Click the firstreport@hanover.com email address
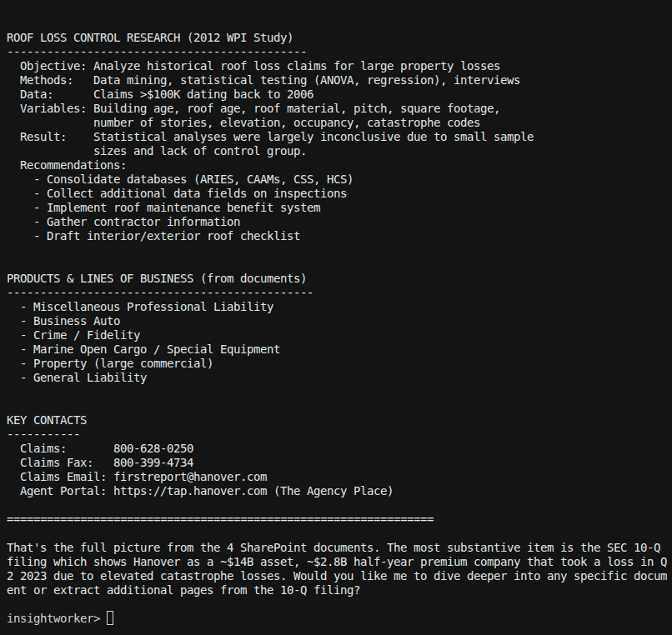 point(190,477)
